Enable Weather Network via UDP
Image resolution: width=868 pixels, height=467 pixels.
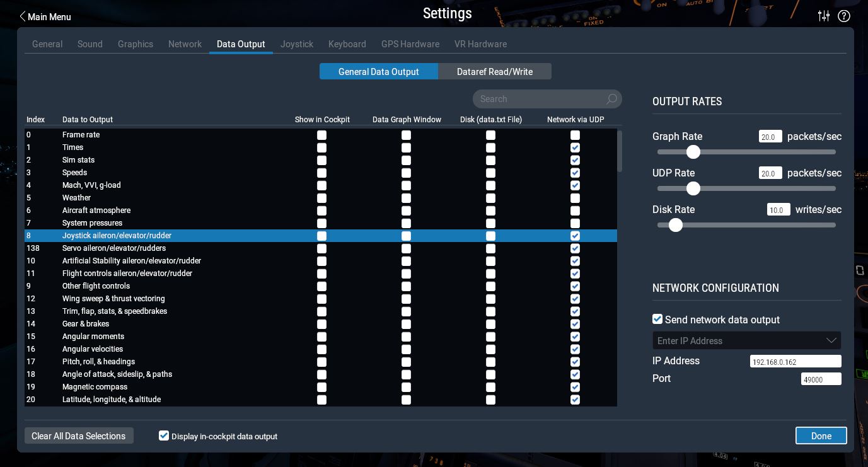(x=575, y=198)
